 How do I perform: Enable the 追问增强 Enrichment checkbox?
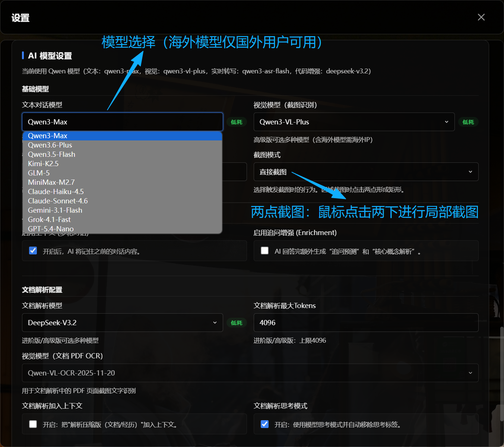coord(265,251)
